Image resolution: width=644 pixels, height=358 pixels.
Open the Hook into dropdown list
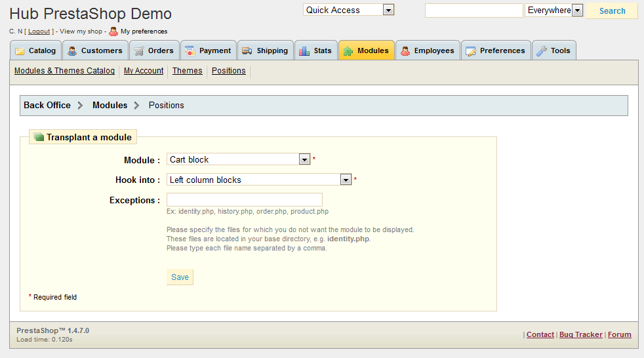346,180
